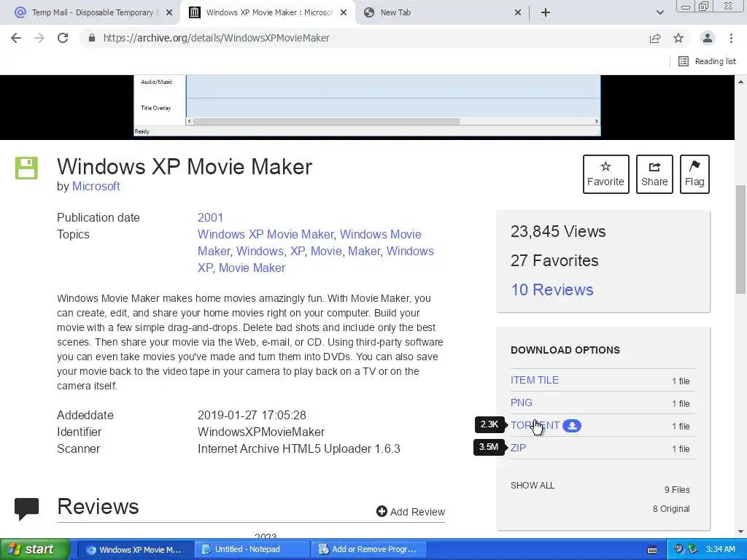Download the PNG file
The height and width of the screenshot is (560, 747).
point(521,402)
